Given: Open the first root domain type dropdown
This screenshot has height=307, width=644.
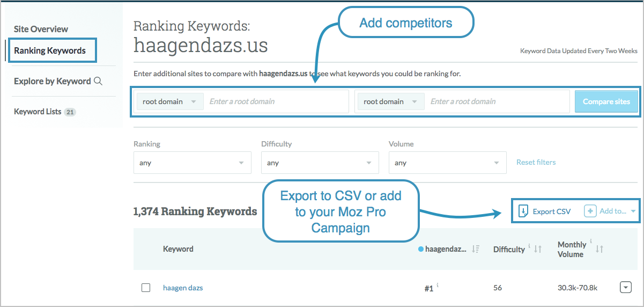Looking at the screenshot, I should coord(170,101).
